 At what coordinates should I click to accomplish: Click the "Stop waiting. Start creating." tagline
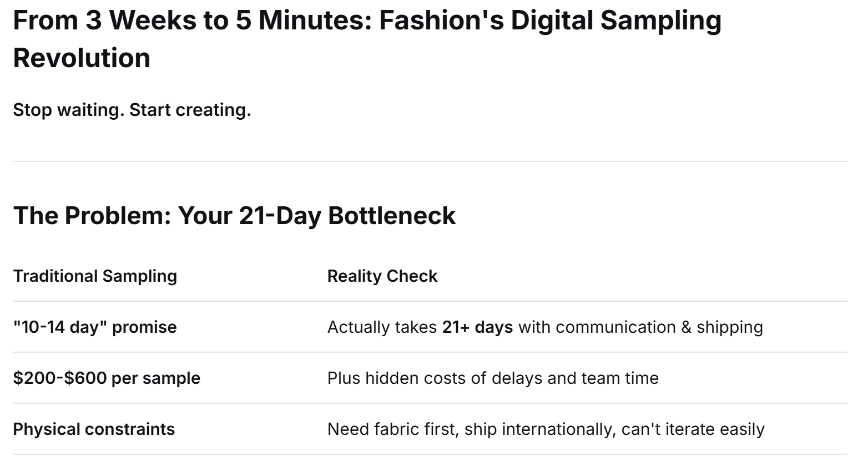132,110
